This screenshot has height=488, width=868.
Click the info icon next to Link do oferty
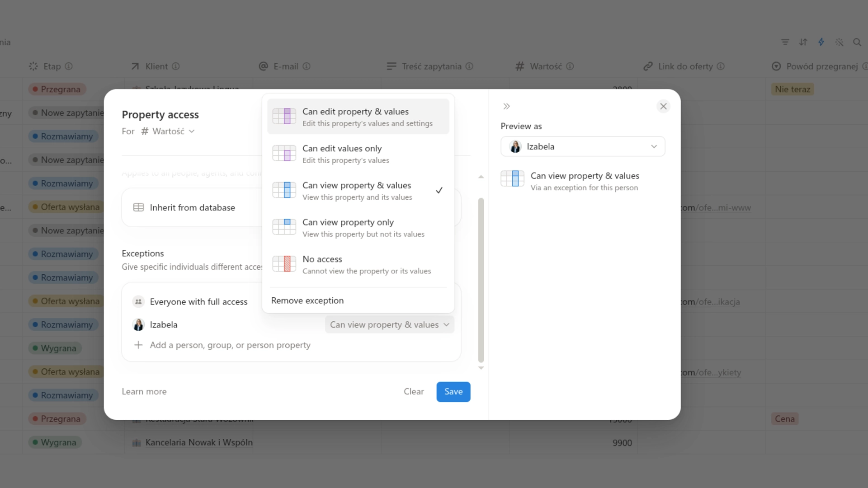pos(721,66)
